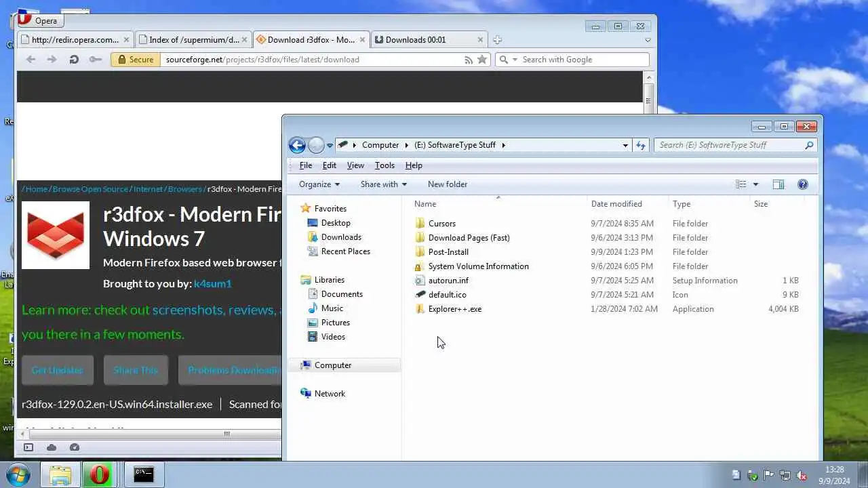Image resolution: width=868 pixels, height=488 pixels.
Task: Select Download Pages (Fast) folder
Action: 469,238
